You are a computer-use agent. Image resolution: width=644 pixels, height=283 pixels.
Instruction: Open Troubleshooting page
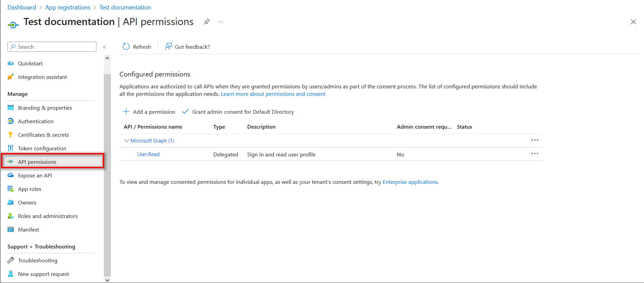38,260
